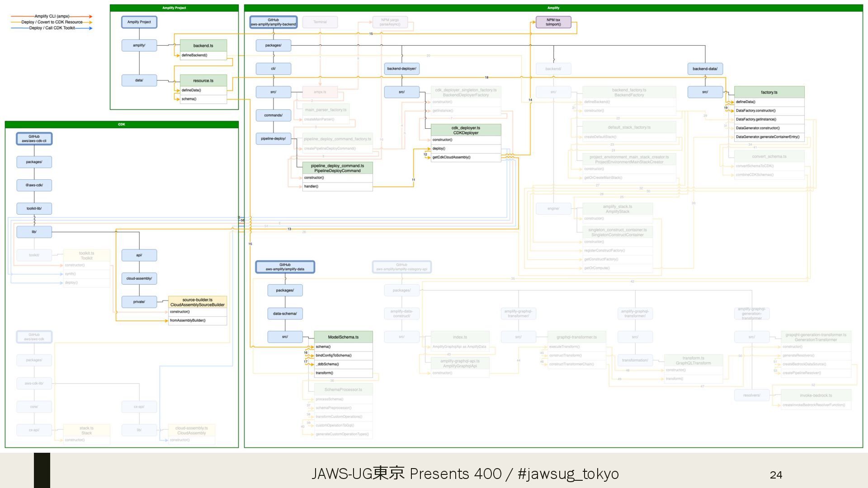The width and height of the screenshot is (868, 488).
Task: Click the GitHub aws-amplify/amplify-data node
Action: tap(285, 267)
